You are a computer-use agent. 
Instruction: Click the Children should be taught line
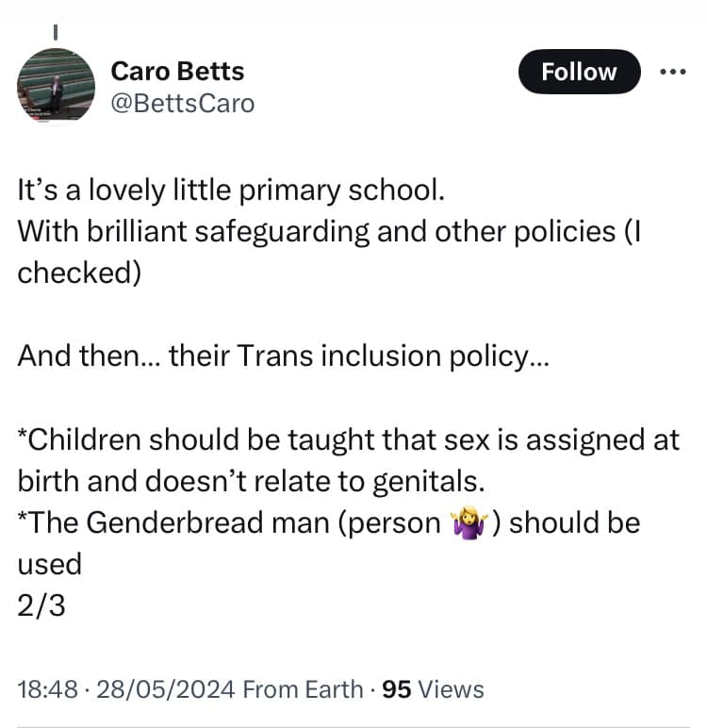349,440
